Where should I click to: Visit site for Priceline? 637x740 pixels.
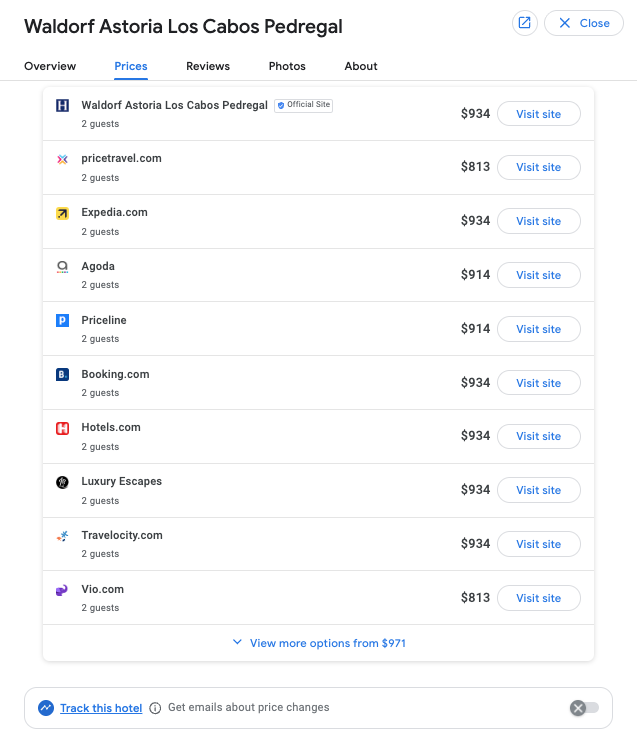[539, 329]
